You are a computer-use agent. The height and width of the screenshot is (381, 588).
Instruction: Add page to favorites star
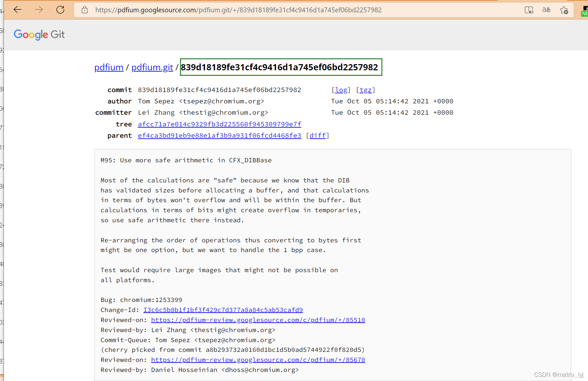[x=564, y=10]
